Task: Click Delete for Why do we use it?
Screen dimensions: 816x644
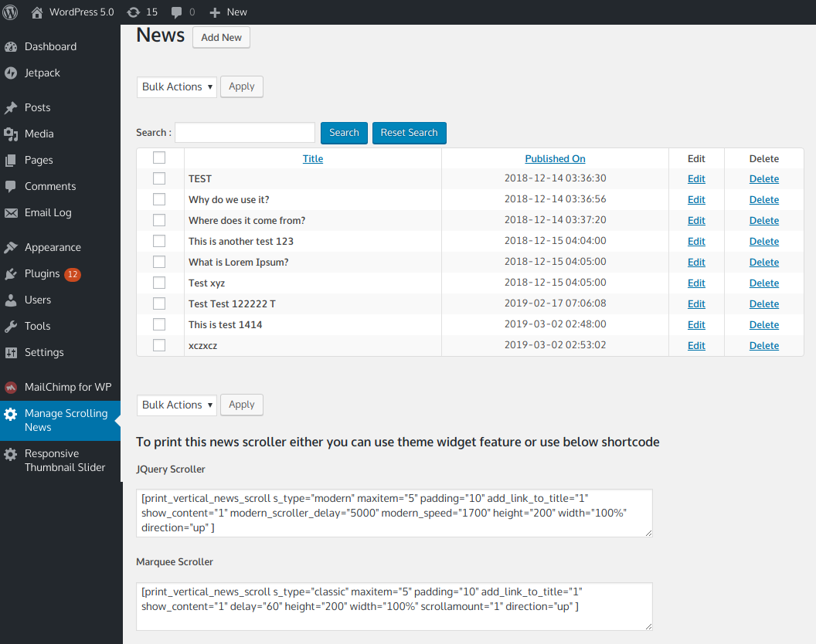Action: [x=764, y=200]
